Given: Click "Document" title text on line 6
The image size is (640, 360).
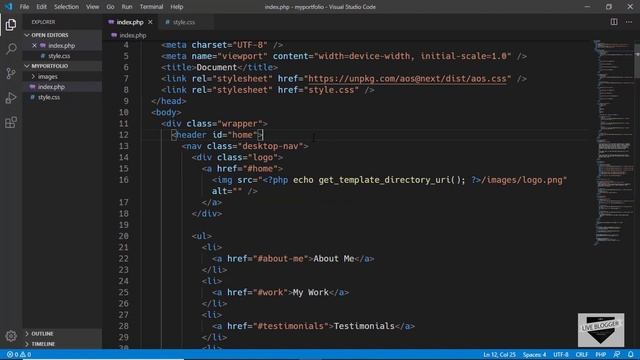Looking at the screenshot, I should 217,67.
